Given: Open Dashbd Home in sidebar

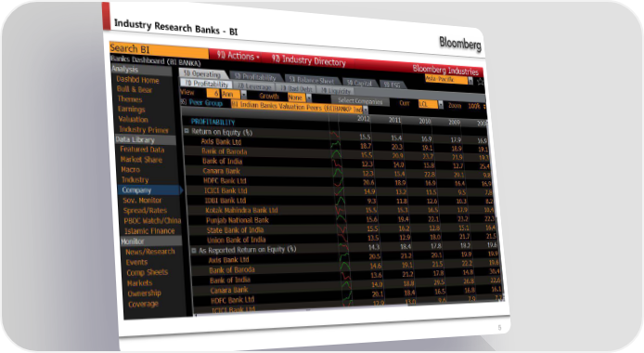Looking at the screenshot, I should [x=137, y=80].
